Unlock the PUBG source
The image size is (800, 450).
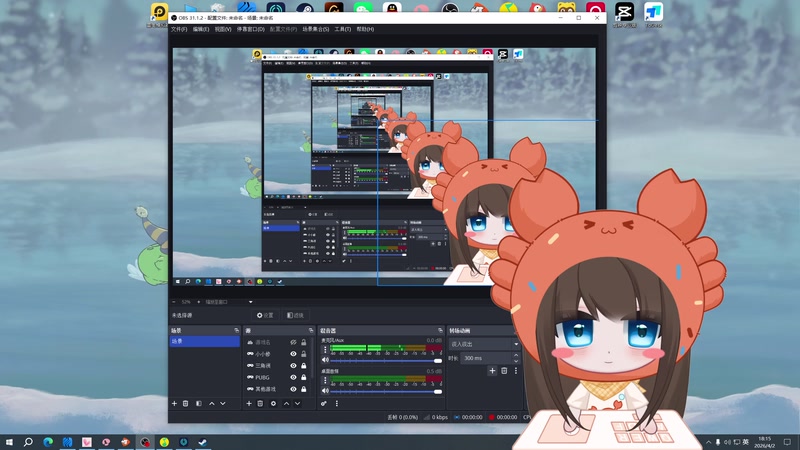click(304, 378)
